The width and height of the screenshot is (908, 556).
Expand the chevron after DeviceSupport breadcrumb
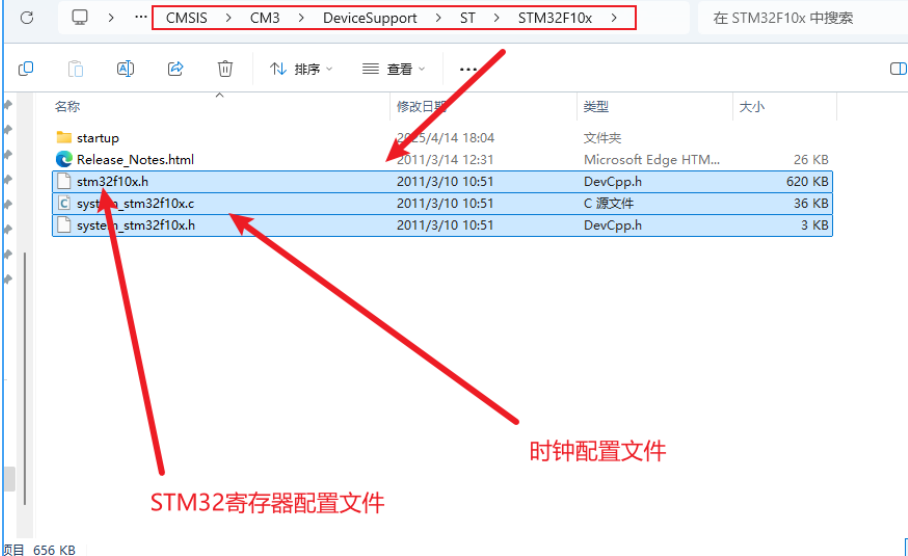point(438,18)
